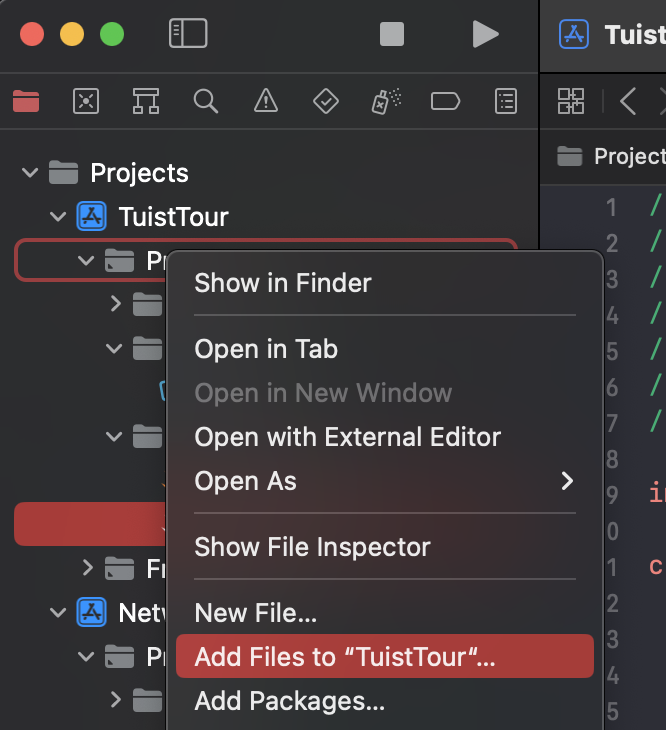Open the Test navigator

click(x=326, y=101)
